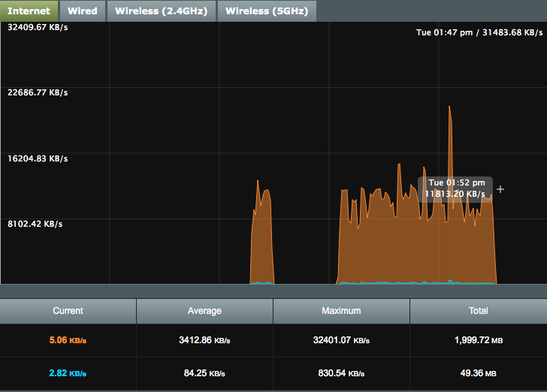Screen dimensions: 547x392
Task: Click the 49.36 MB total value
Action: (x=479, y=373)
